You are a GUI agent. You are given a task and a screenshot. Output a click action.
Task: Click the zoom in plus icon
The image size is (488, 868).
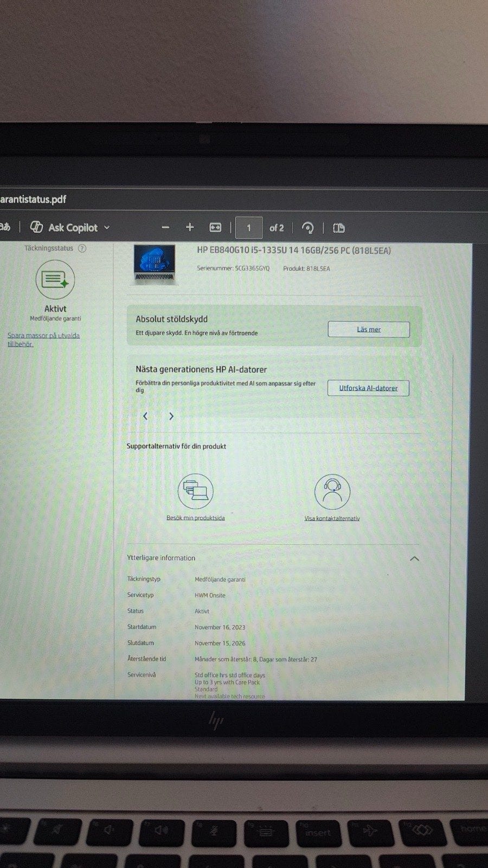coord(190,227)
